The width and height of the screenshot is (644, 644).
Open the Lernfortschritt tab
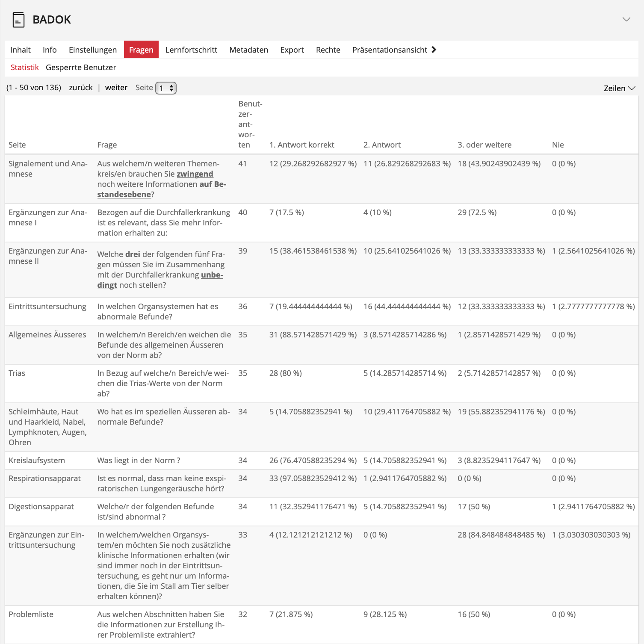(191, 50)
